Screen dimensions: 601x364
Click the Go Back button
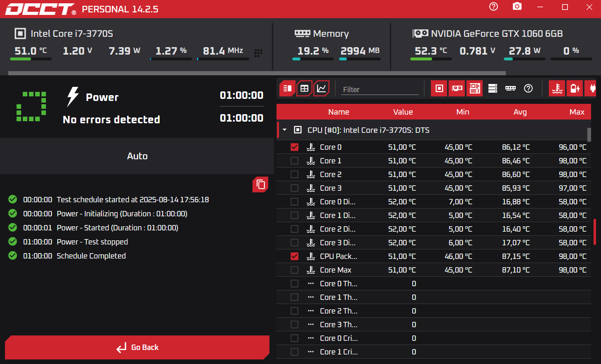[137, 347]
